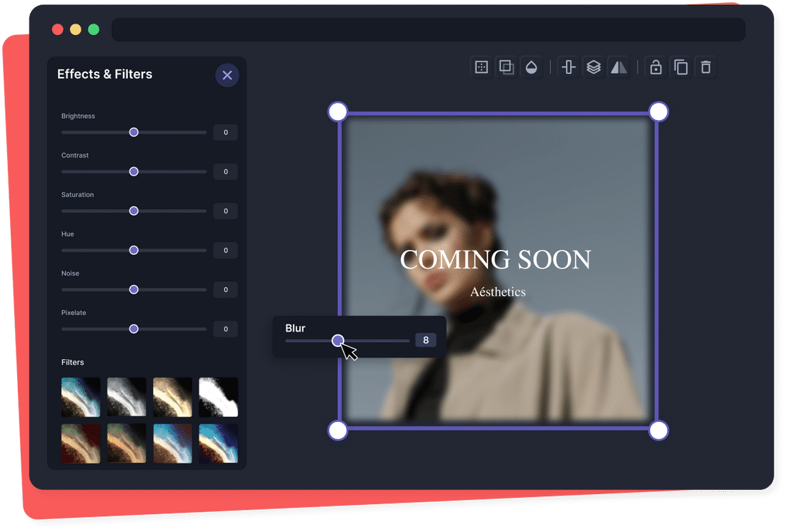Click the Blur slider handle
Viewport: 786px width, 532px height.
[x=338, y=341]
